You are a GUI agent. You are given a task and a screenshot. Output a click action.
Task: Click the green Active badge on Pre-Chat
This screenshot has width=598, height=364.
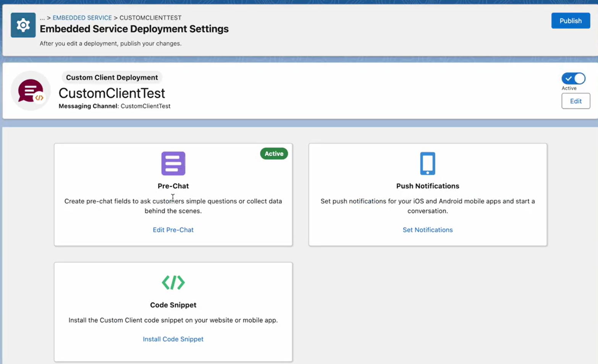274,154
